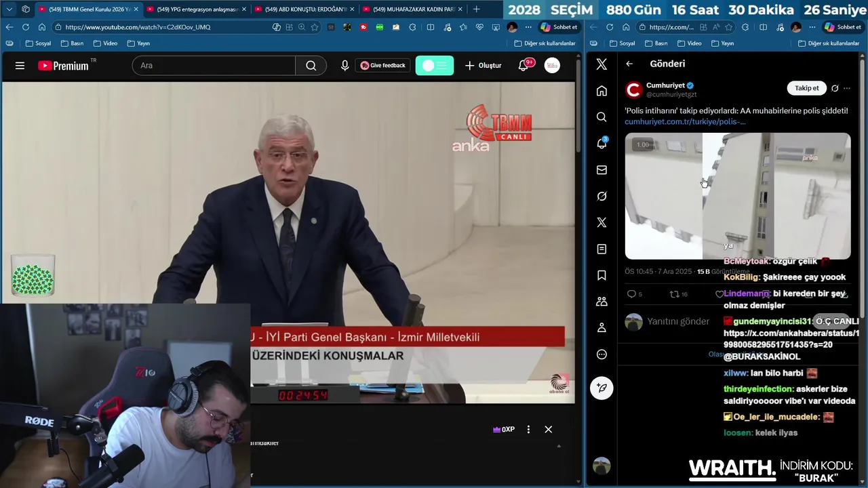Image resolution: width=868 pixels, height=488 pixels.
Task: Open the cumhuriyet.com.tr/turkiye/polis link
Action: pyautogui.click(x=685, y=122)
